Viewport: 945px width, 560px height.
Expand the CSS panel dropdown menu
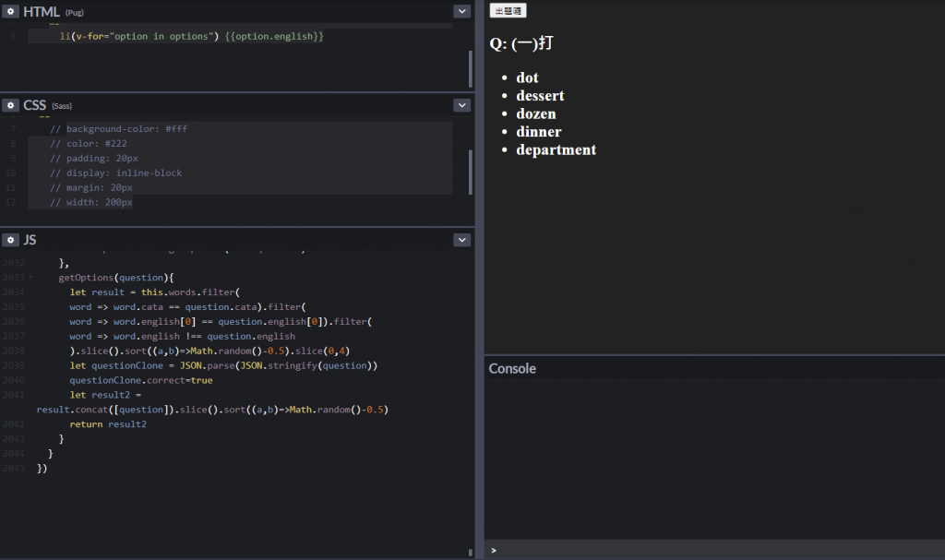(461, 105)
